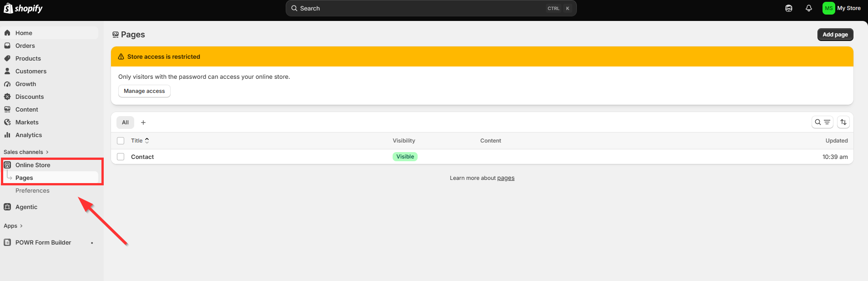Expand the Sales channels section
This screenshot has height=281, width=868.
point(26,152)
